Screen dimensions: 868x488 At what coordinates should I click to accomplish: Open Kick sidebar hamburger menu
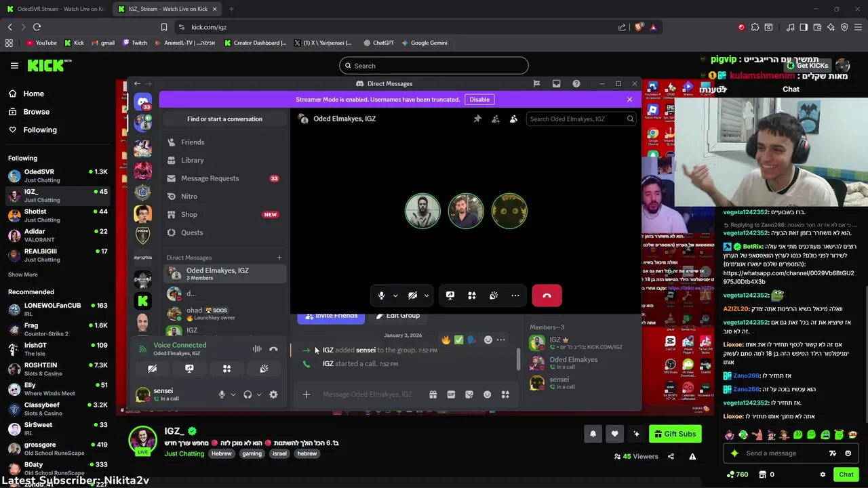14,66
